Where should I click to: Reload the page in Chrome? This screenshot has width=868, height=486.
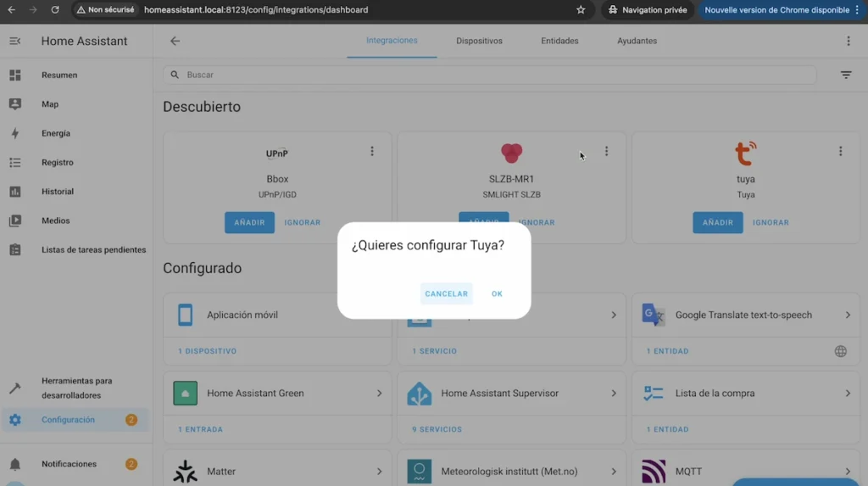pyautogui.click(x=55, y=10)
